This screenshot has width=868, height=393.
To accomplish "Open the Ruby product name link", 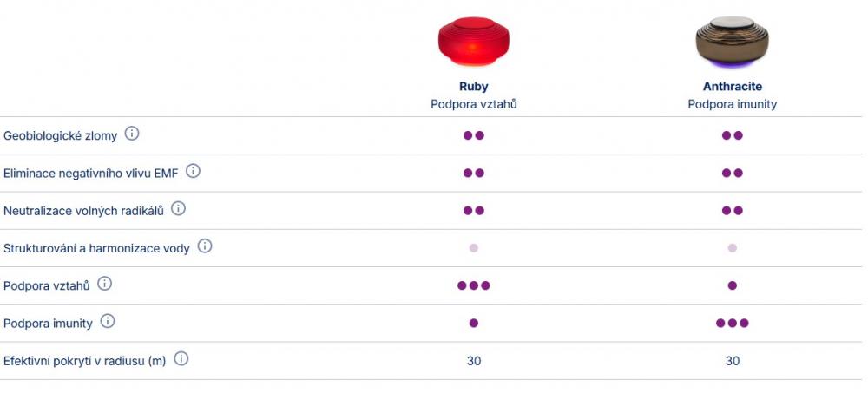I will 473,87.
